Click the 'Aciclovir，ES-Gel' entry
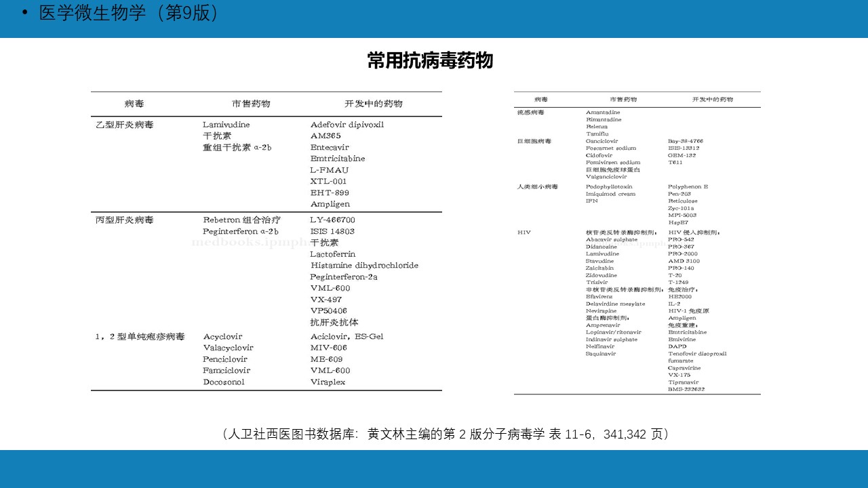 347,337
